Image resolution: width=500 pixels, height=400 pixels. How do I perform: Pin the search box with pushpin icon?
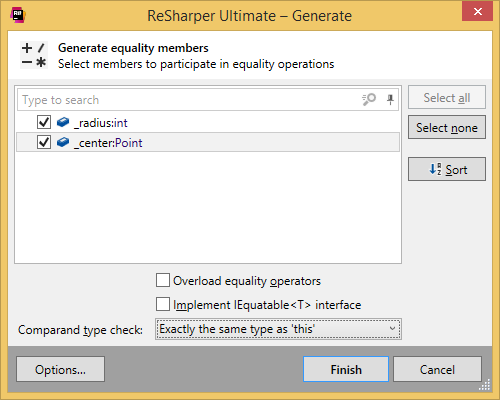tap(390, 99)
